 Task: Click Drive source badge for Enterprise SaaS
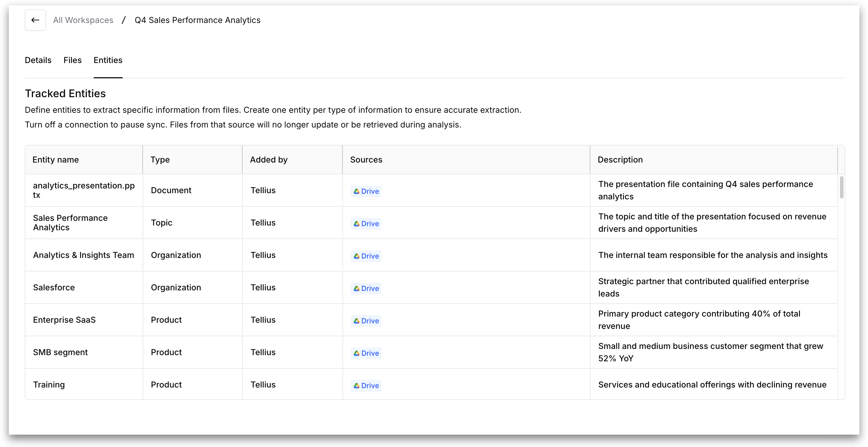tap(366, 321)
